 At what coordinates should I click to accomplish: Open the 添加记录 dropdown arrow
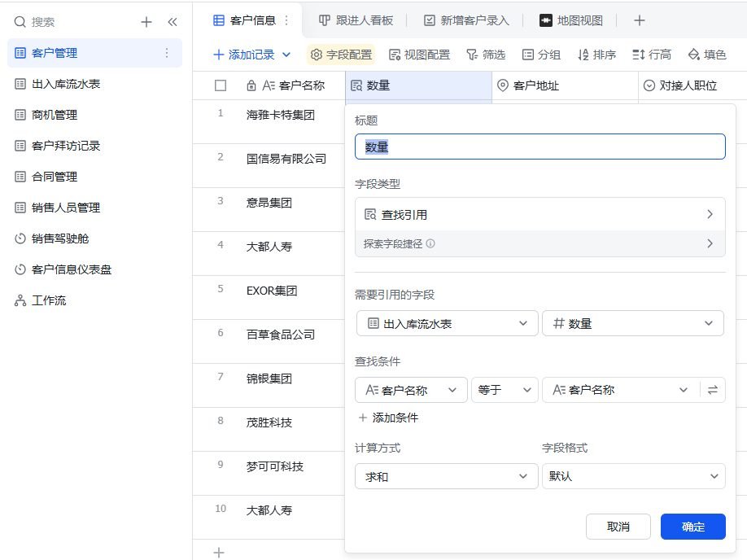coord(286,55)
